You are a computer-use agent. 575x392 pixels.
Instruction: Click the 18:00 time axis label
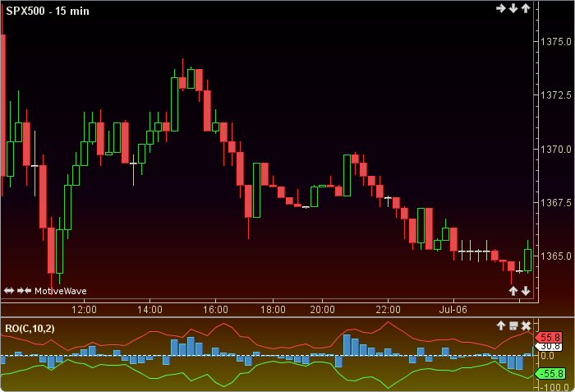(x=273, y=310)
